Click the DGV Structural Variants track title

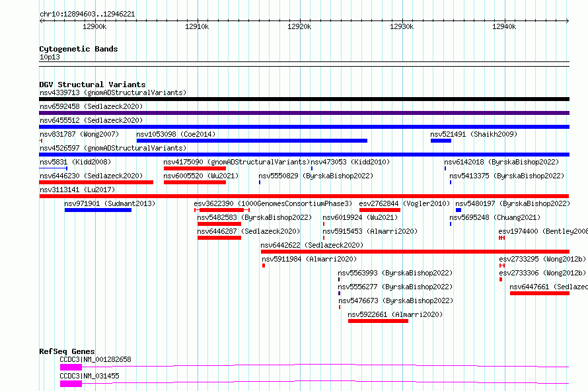(92, 85)
